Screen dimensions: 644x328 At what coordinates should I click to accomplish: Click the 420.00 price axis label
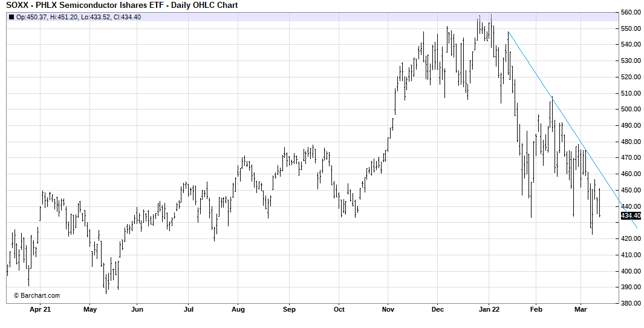[631, 238]
